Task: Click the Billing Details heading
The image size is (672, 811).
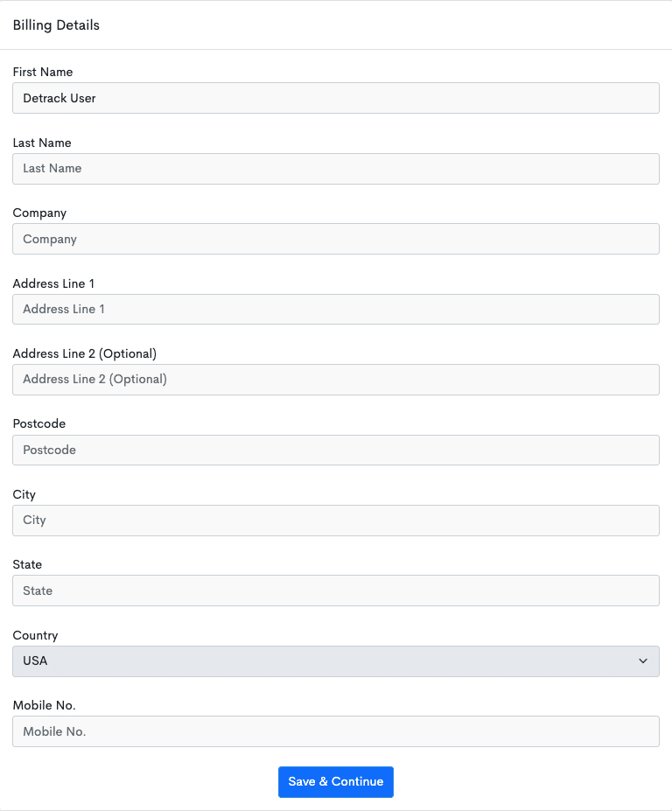Action: [56, 25]
